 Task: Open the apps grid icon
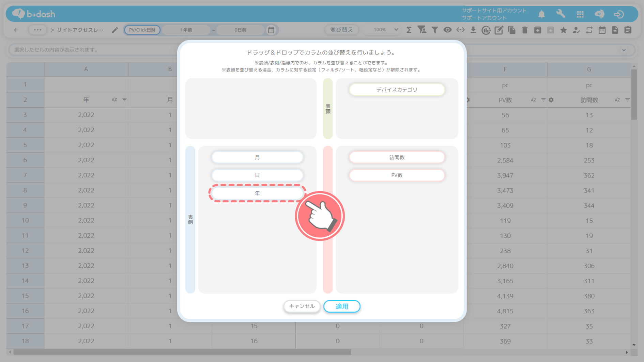pyautogui.click(x=580, y=14)
